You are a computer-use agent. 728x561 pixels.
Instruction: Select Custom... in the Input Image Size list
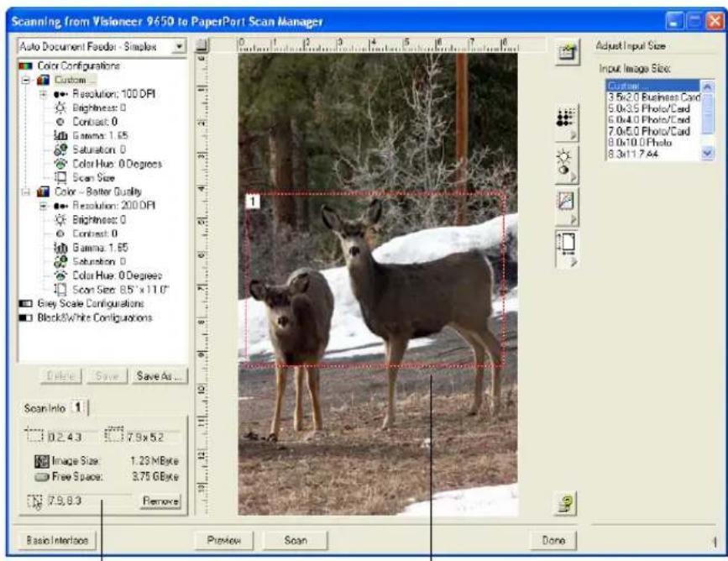click(652, 86)
